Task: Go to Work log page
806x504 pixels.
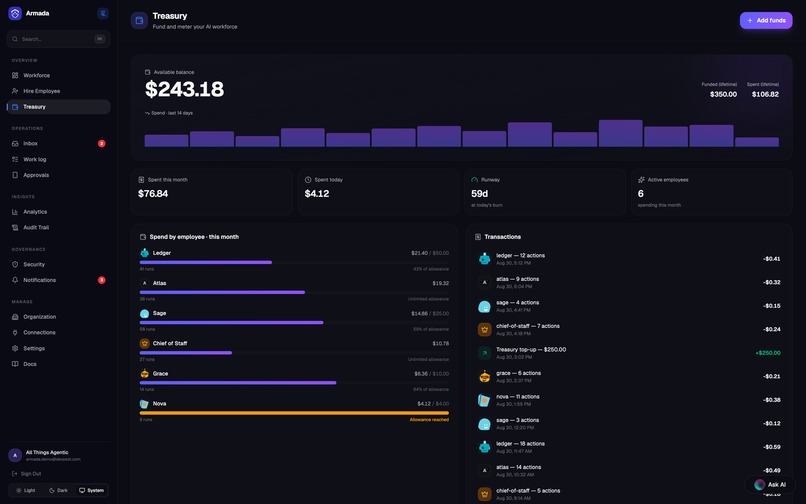Action: (x=59, y=159)
